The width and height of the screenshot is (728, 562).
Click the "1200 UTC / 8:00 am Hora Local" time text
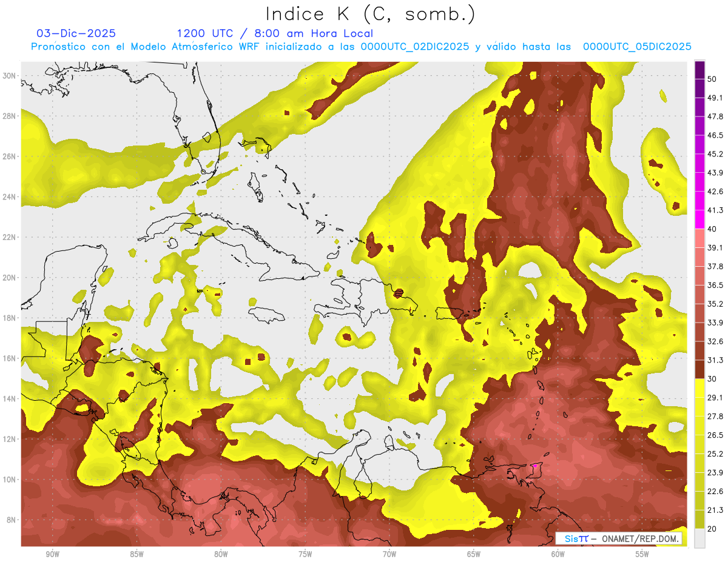tap(275, 33)
